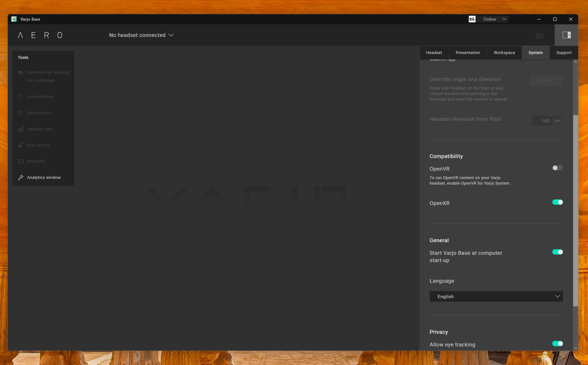Click the SteamVR icon in Tools

coord(21,162)
